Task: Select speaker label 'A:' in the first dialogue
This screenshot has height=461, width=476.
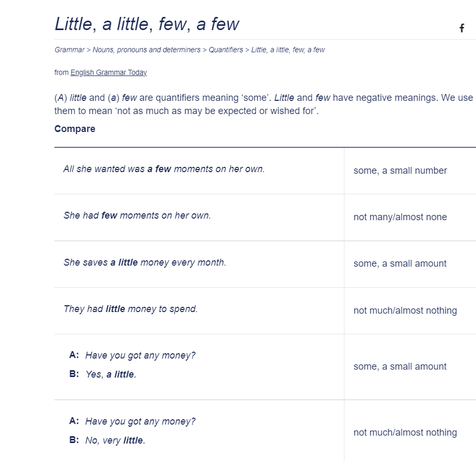Action: 74,355
